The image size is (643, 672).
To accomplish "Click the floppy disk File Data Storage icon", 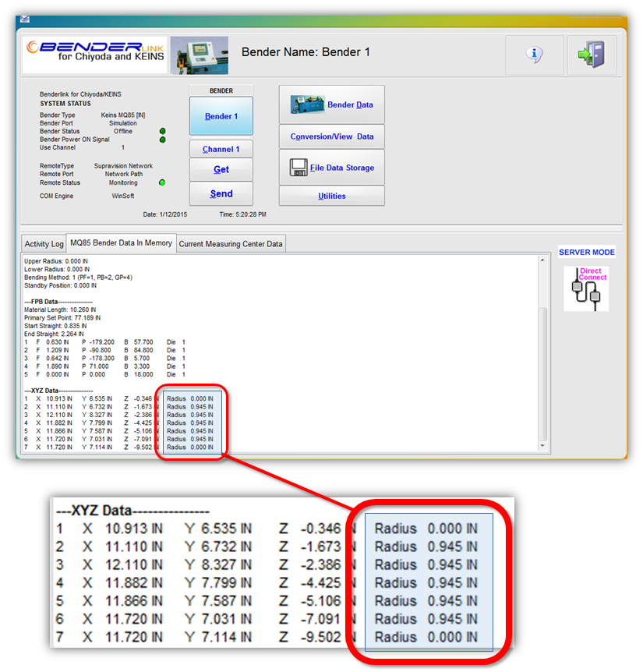I will (298, 168).
